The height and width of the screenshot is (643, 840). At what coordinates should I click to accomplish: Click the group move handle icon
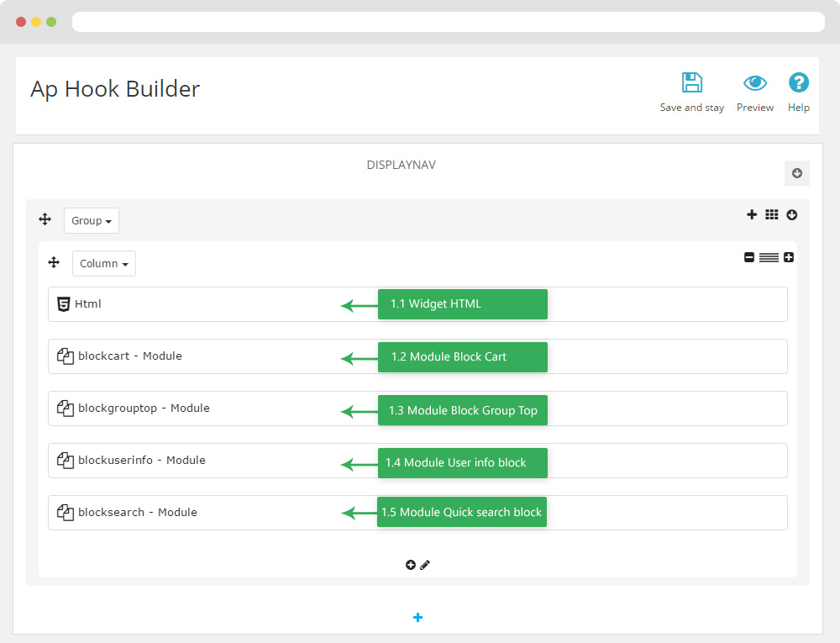(x=45, y=220)
